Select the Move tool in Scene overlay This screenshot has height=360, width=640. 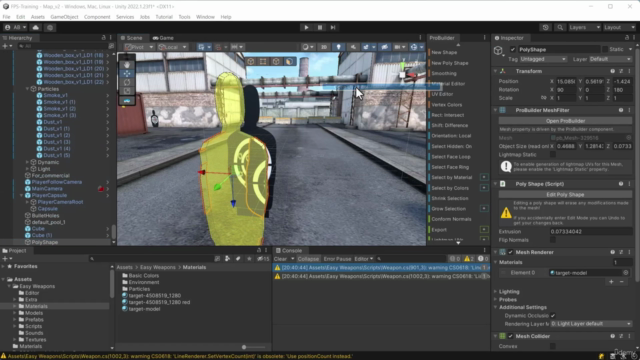(127, 73)
